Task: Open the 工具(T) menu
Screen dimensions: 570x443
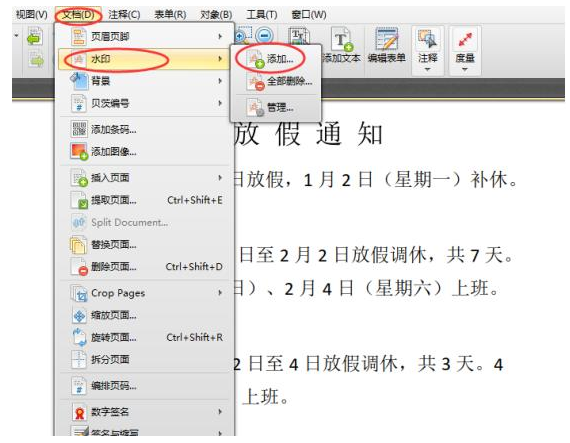Action: coord(262,15)
